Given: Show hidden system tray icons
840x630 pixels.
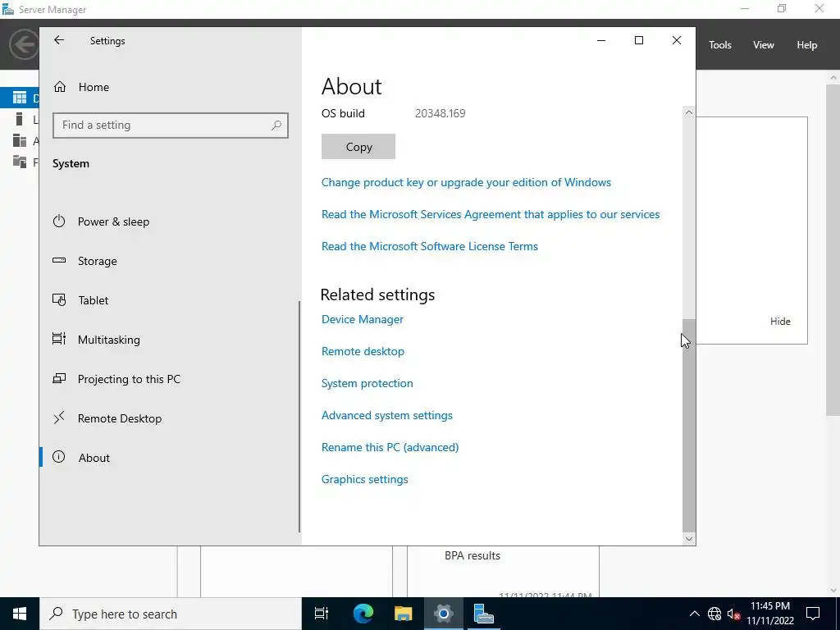Looking at the screenshot, I should (x=694, y=614).
